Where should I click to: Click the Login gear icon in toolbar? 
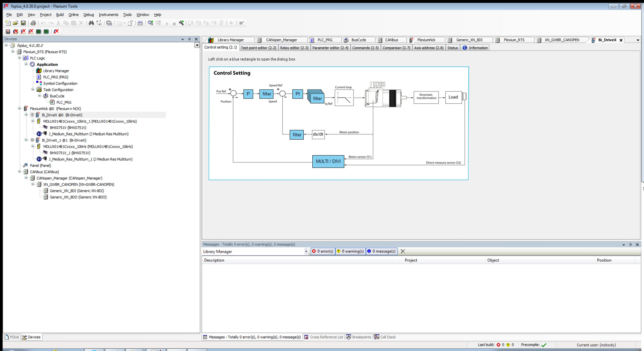(150, 23)
